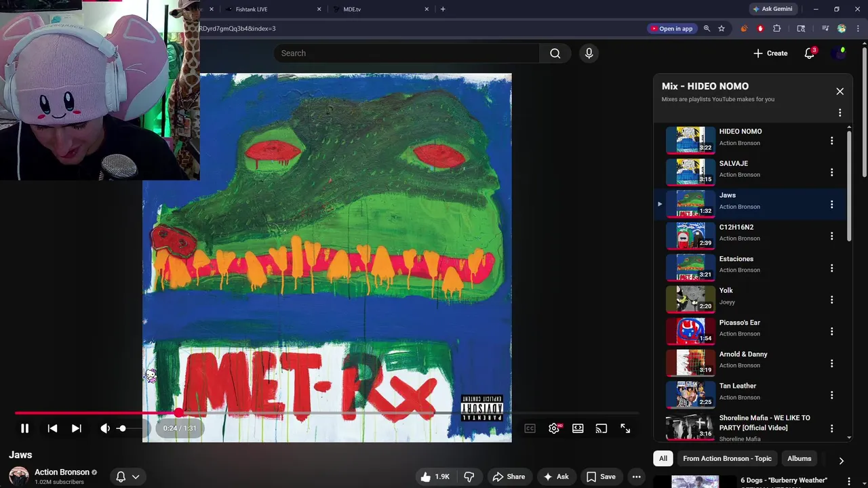Open notification preferences for Action Bronson
868x488 pixels.
pyautogui.click(x=127, y=476)
